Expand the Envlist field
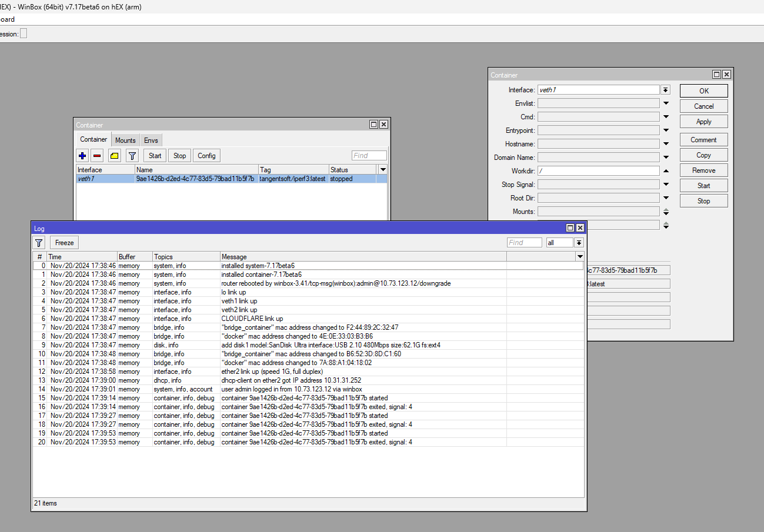Viewport: 764px width, 532px height. [x=666, y=103]
